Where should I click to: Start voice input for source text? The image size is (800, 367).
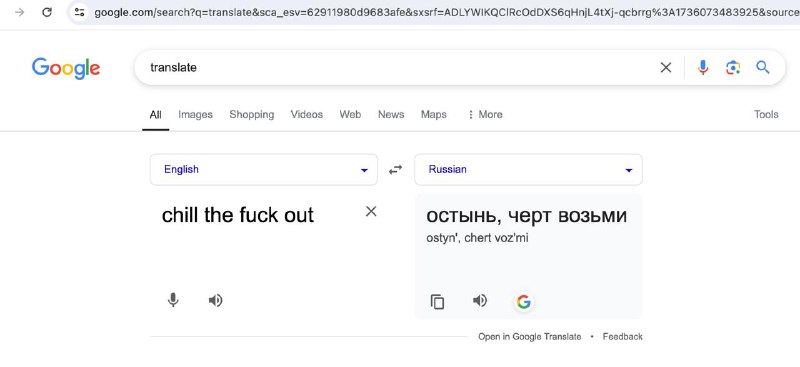tap(173, 300)
